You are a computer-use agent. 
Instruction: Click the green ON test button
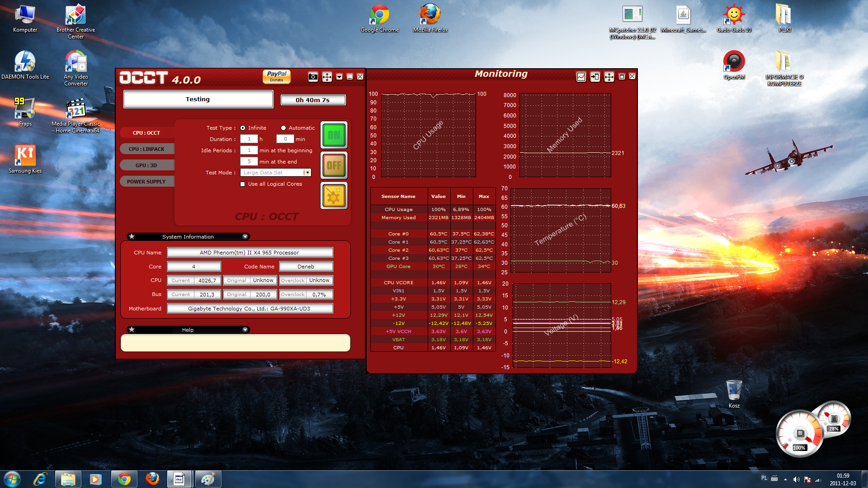(x=334, y=135)
